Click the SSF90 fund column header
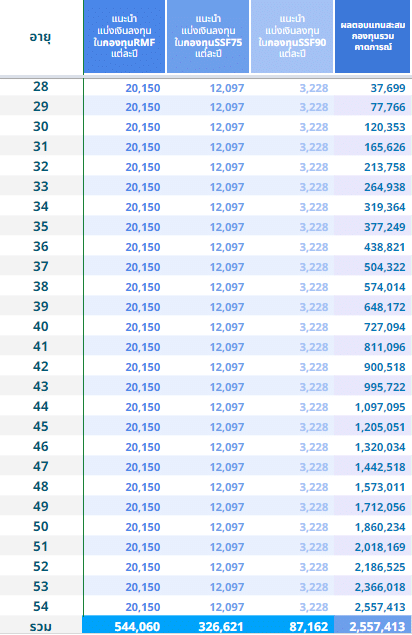The height and width of the screenshot is (635, 412). tap(292, 36)
